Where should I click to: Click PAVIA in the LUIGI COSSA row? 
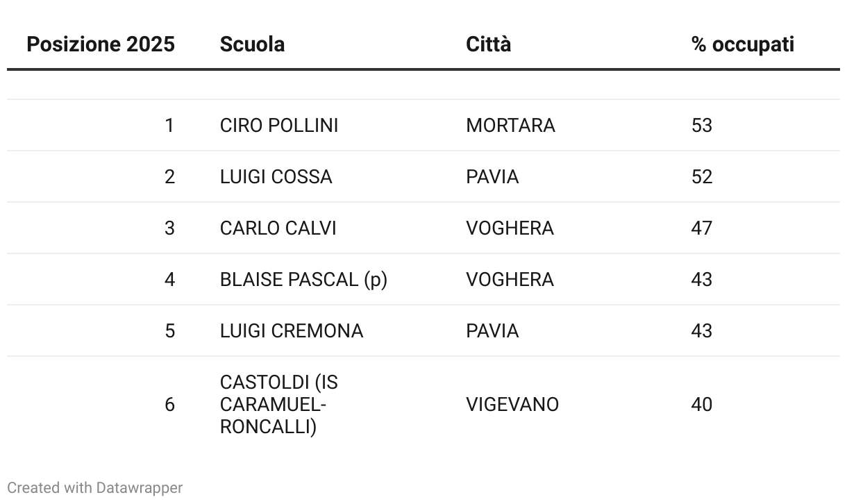point(492,177)
